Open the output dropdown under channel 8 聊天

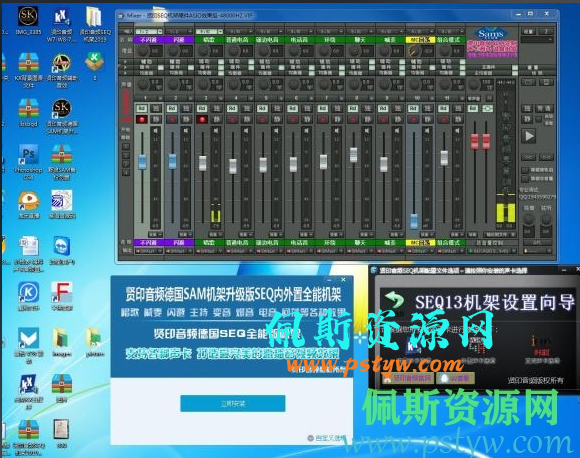[360, 251]
